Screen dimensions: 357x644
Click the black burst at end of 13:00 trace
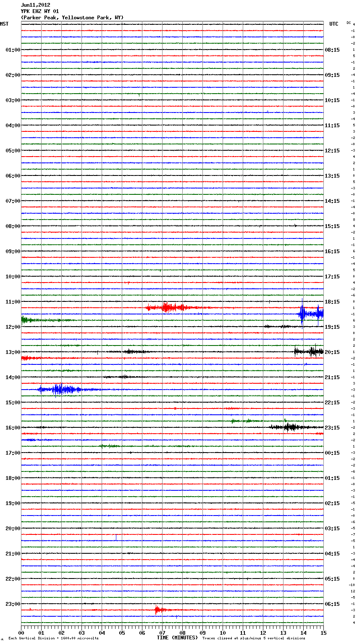click(x=309, y=351)
